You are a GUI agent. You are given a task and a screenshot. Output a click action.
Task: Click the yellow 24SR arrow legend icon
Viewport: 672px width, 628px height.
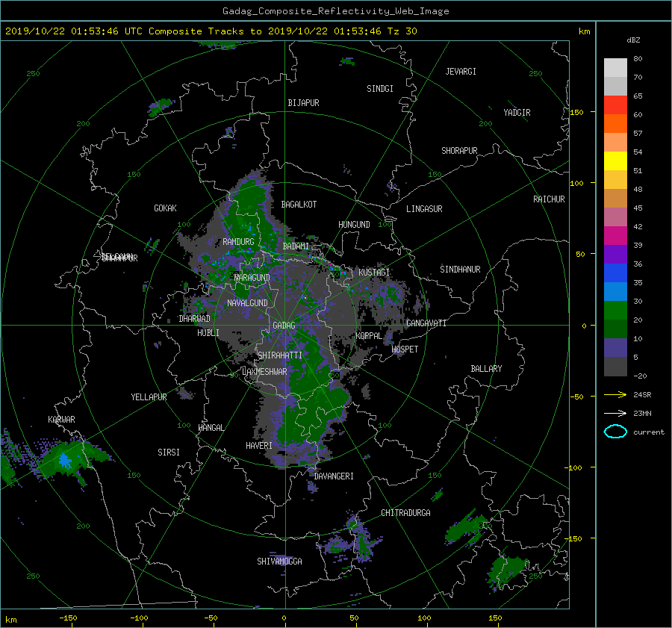615,394
